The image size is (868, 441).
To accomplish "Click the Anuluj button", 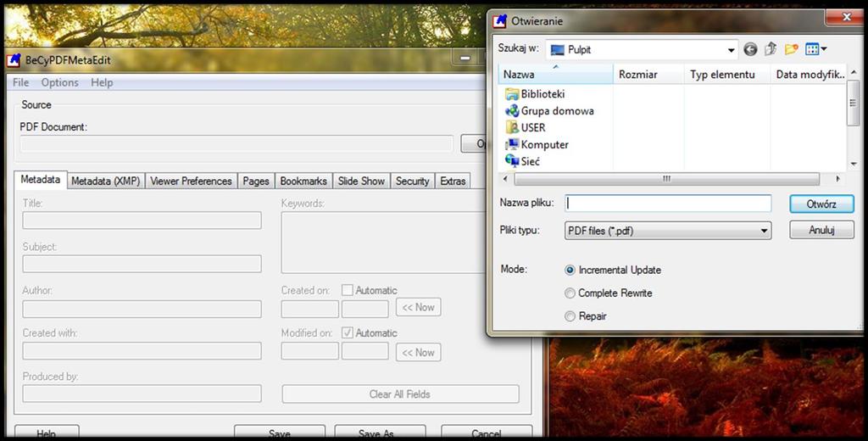I will [x=821, y=230].
